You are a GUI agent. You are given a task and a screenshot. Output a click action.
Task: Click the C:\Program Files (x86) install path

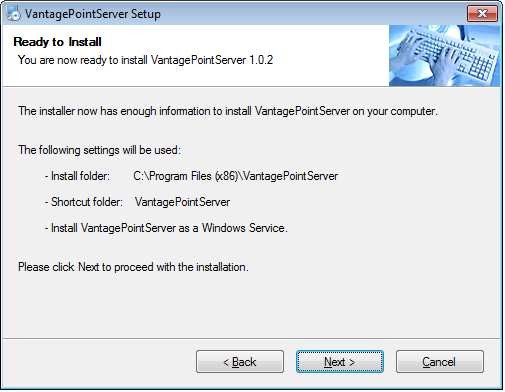pos(235,176)
